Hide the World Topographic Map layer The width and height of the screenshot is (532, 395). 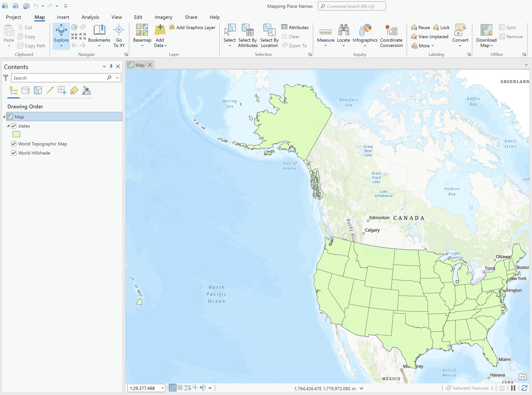14,144
